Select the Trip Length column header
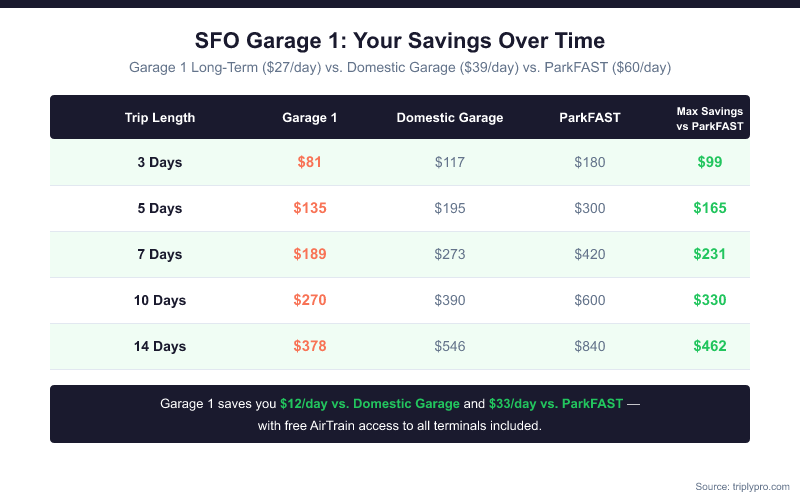The height and width of the screenshot is (500, 800). click(160, 118)
